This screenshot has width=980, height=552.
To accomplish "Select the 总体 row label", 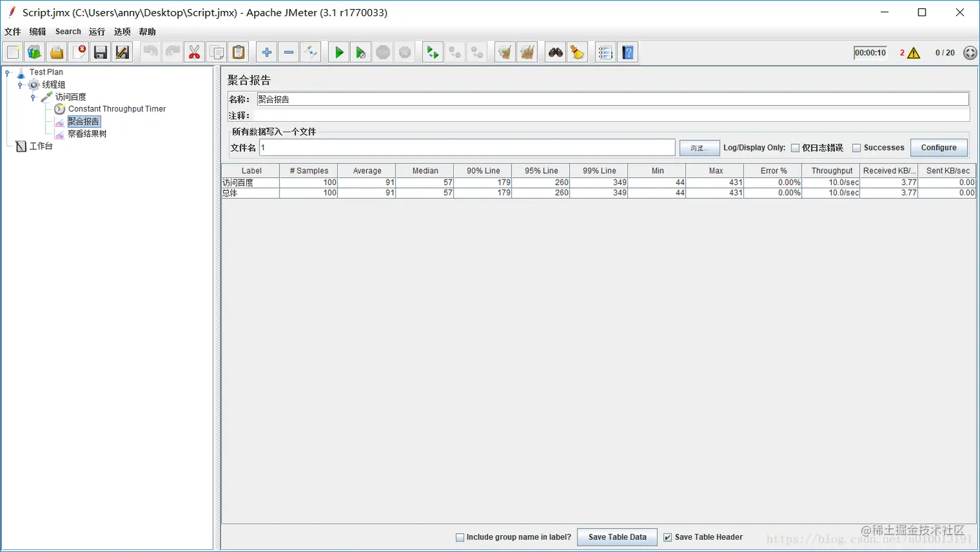I will (230, 193).
